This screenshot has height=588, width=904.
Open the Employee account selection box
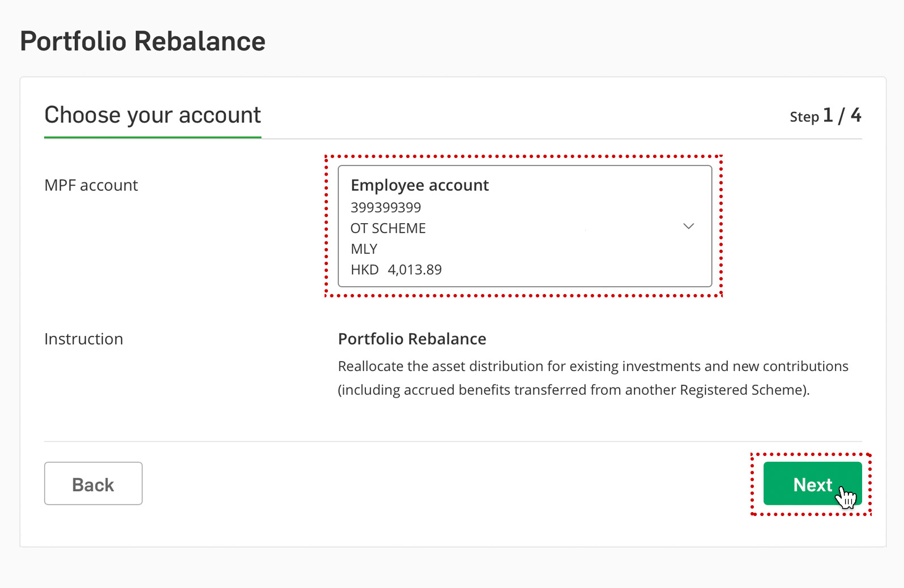[525, 226]
